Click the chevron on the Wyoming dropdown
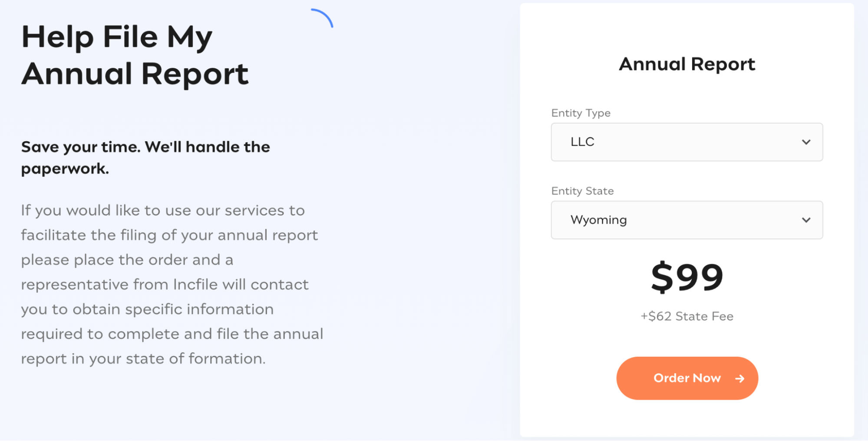Screen dimensions: 868x441 tap(806, 220)
